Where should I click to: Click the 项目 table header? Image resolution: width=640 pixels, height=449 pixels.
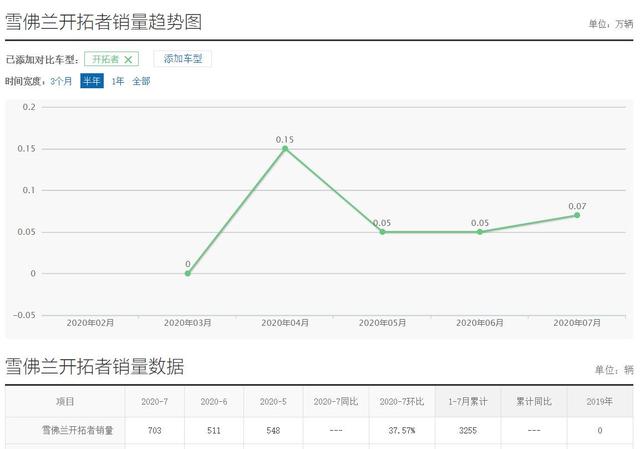[65, 402]
